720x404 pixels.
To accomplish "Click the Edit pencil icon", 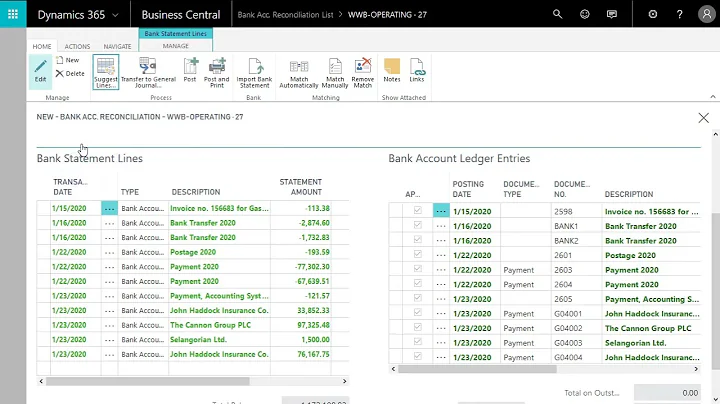I will 40,71.
